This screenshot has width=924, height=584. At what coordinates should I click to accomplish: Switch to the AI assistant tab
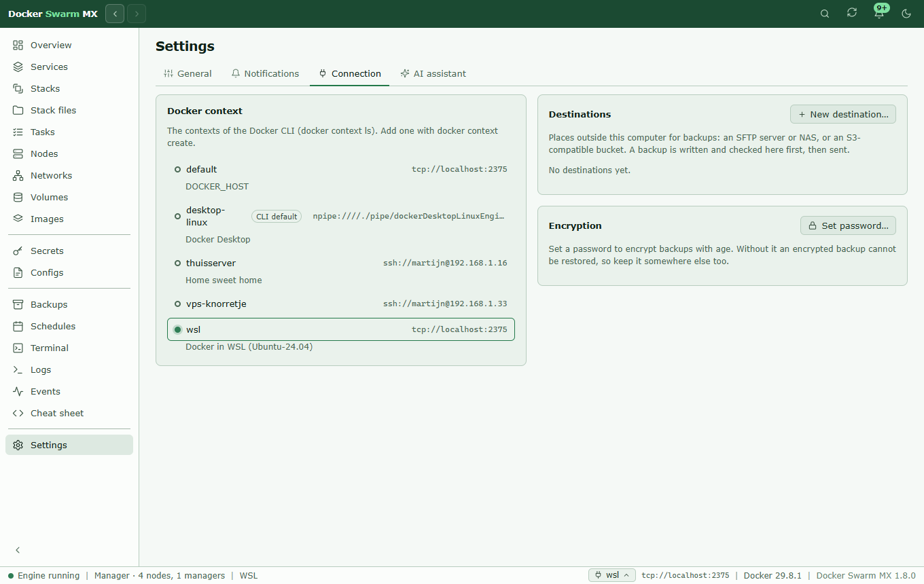pyautogui.click(x=433, y=73)
